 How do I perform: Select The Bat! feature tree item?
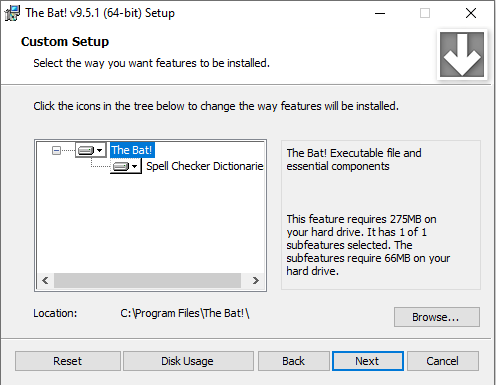coord(132,150)
